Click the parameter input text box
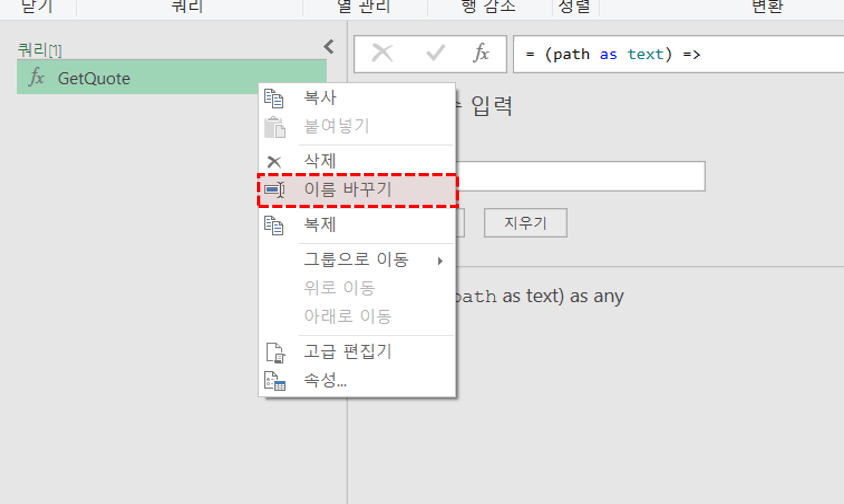The width and height of the screenshot is (844, 504). pos(580,177)
